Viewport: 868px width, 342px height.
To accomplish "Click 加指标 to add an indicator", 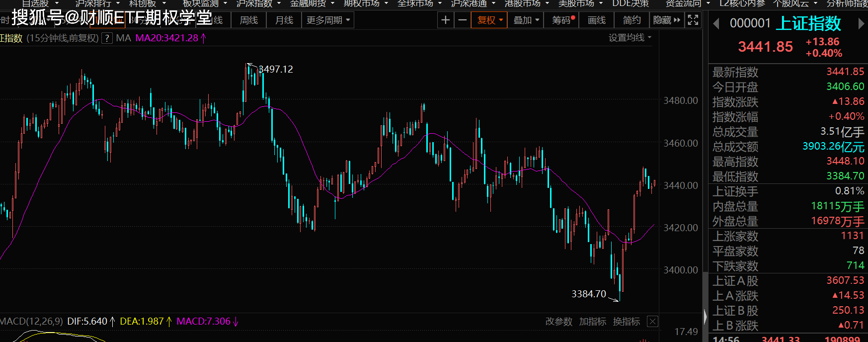I will (593, 322).
